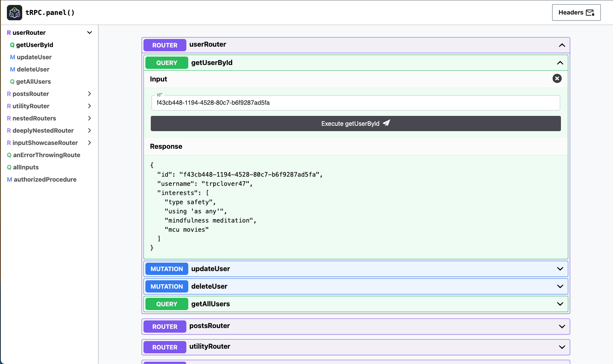Expand nestedRouters in the sidebar
The height and width of the screenshot is (364, 613).
(90, 118)
